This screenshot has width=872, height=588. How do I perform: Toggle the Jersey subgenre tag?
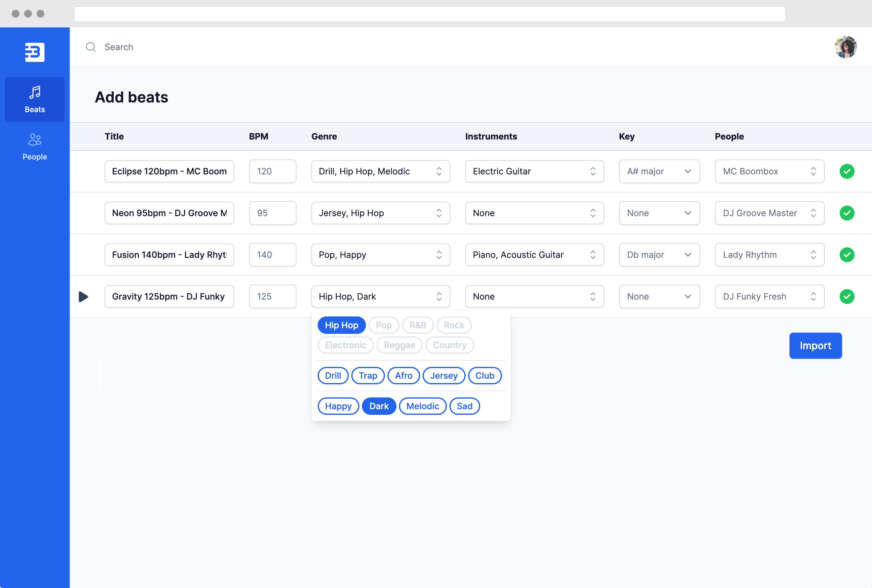[444, 375]
